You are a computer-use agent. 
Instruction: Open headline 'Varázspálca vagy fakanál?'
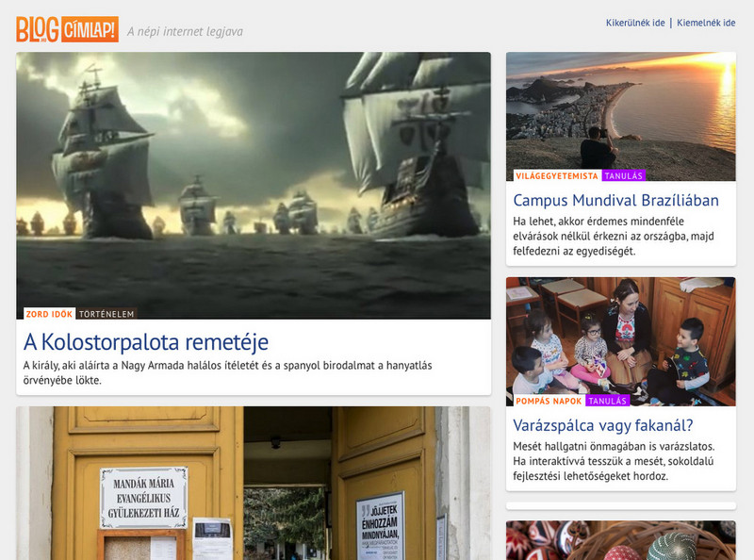[x=602, y=425]
